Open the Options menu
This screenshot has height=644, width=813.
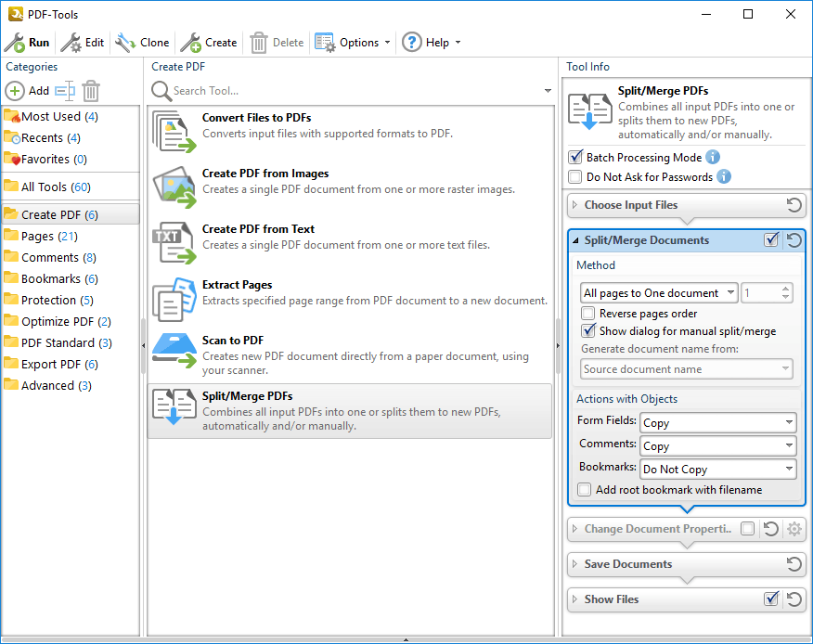[353, 43]
